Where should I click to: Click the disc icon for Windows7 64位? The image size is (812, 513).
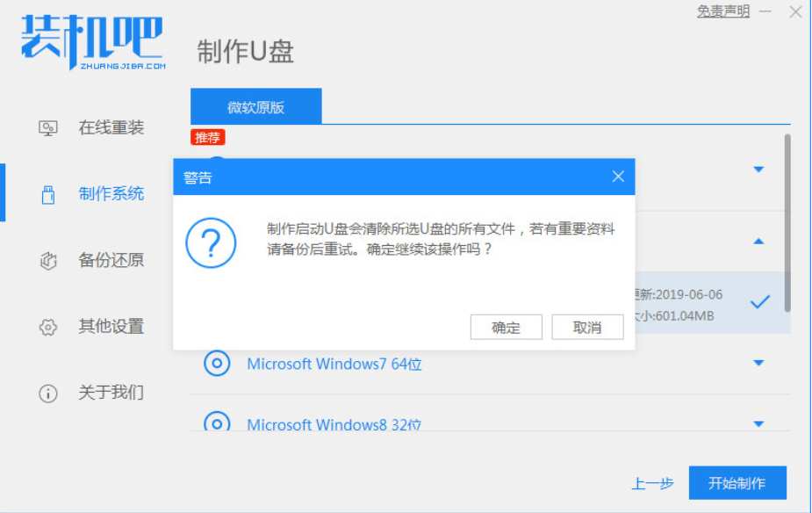tap(217, 363)
